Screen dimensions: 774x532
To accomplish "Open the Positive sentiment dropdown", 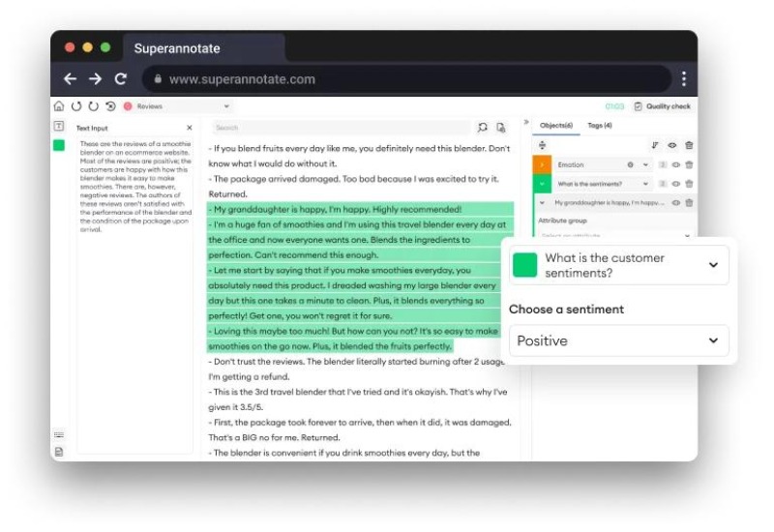I will tap(619, 340).
